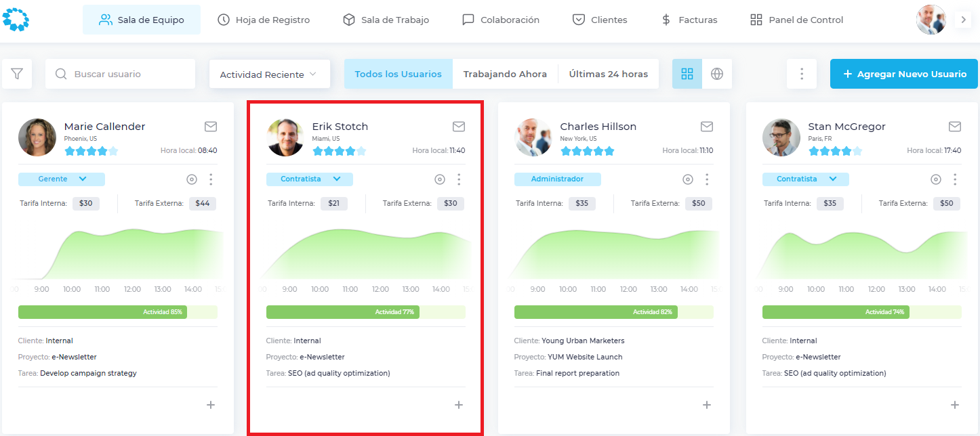Screen dimensions: 980x436
Task: Expand the Actividad Reciente sort dropdown
Action: coord(270,74)
